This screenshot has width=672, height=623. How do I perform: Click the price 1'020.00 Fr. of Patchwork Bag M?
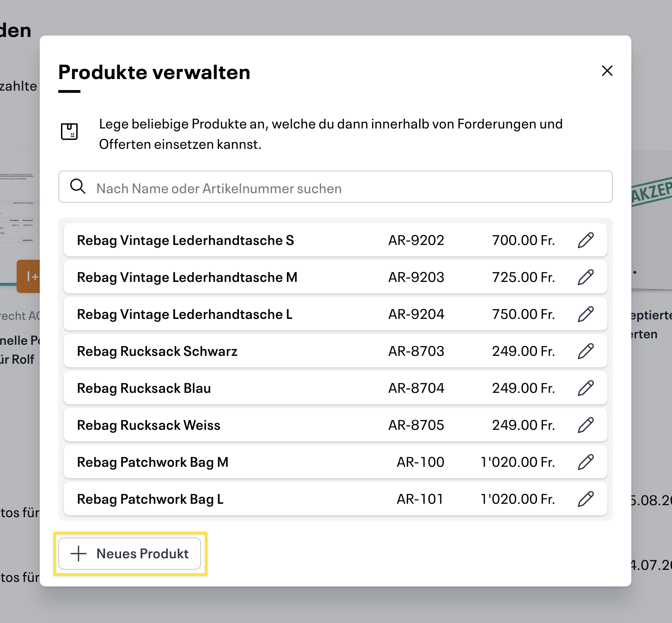tap(518, 462)
